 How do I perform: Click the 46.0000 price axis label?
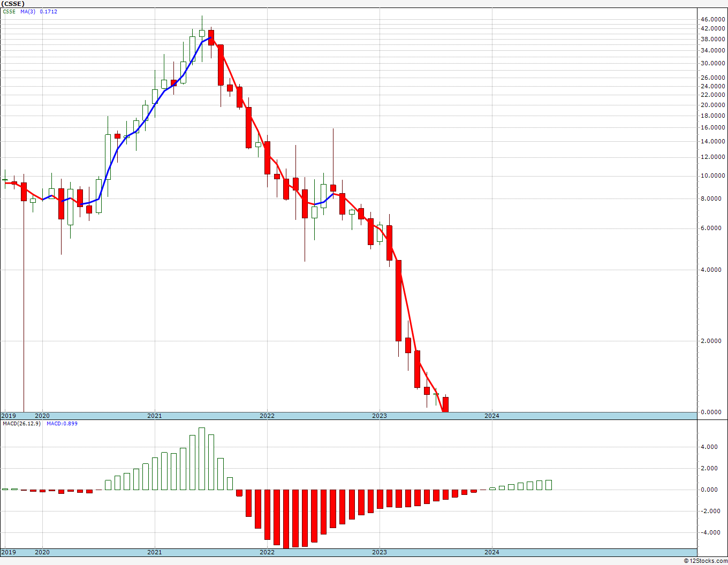click(712, 20)
